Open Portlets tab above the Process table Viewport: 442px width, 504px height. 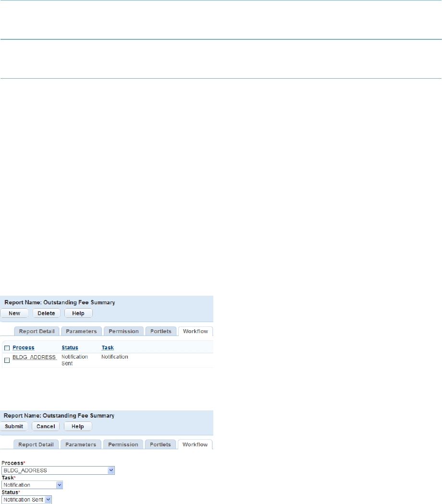click(x=161, y=331)
